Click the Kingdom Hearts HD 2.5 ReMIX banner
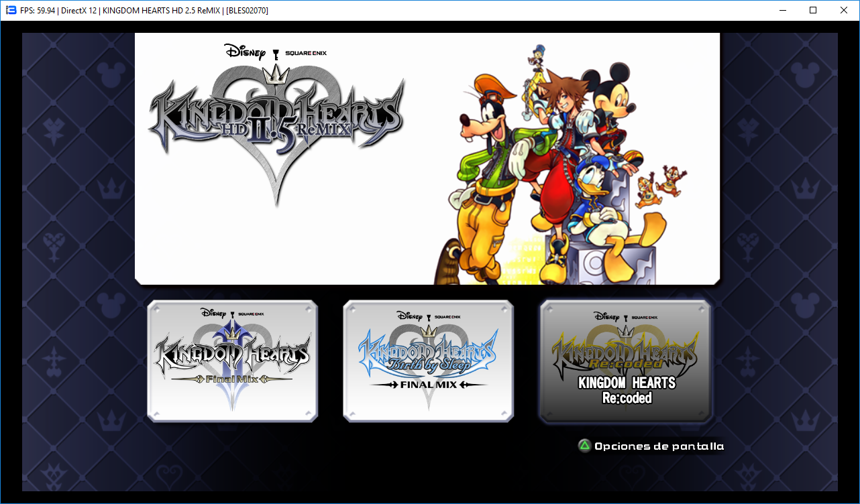Screen dimensions: 860x504 pos(427,159)
